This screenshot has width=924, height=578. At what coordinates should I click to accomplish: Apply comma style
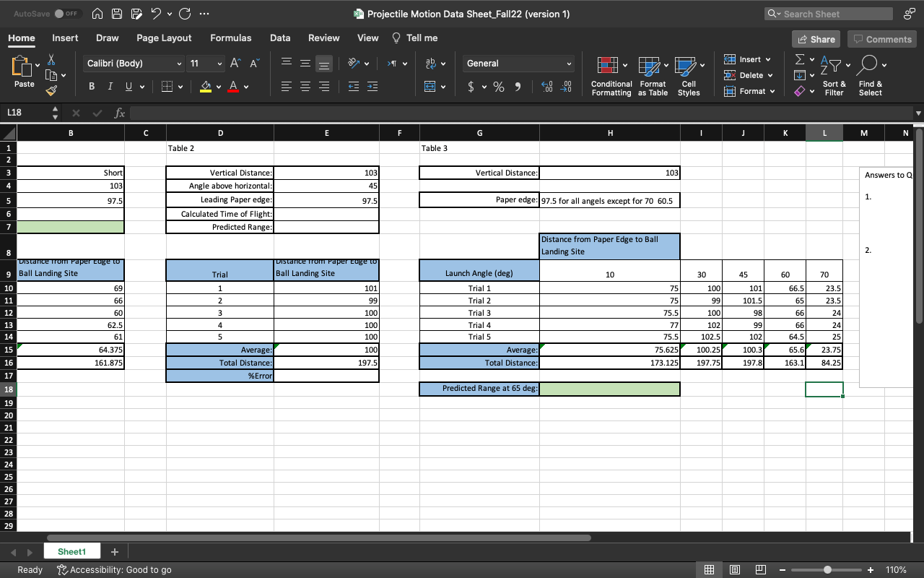tap(518, 87)
